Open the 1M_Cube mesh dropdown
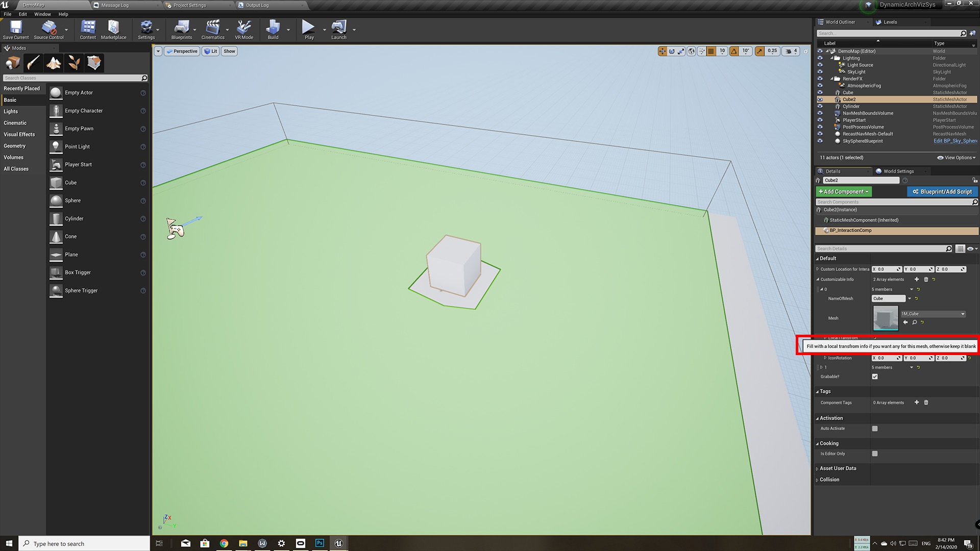This screenshot has height=551, width=980. point(963,314)
